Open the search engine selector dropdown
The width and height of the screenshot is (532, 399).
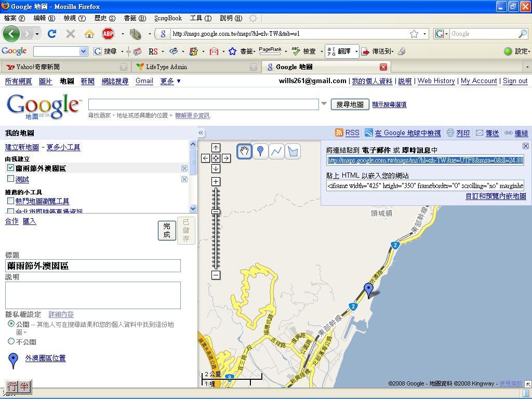(446, 34)
